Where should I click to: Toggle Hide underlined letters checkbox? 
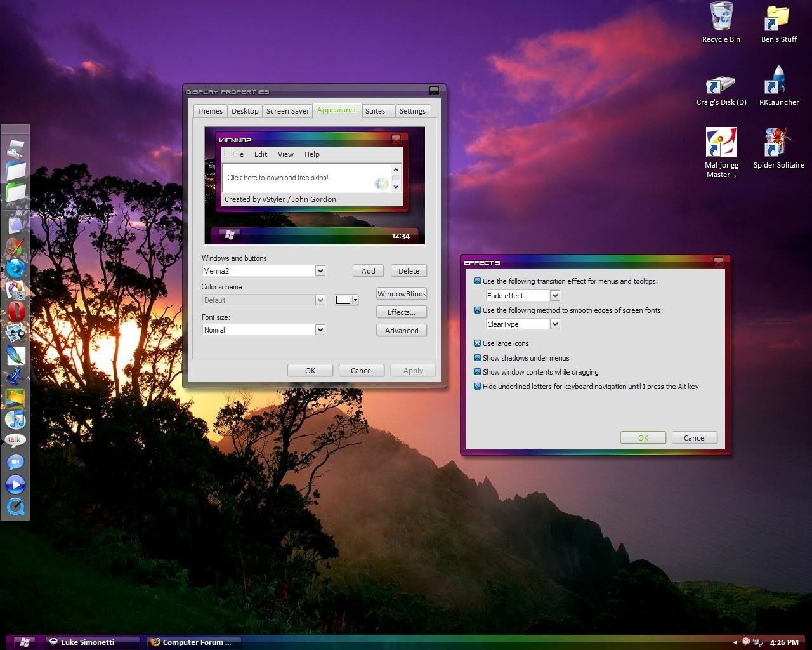click(x=477, y=386)
